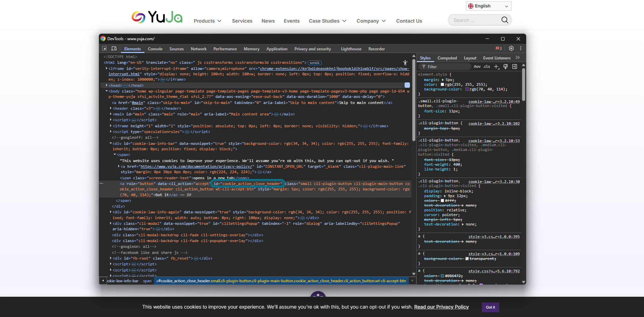Click the YuJa logo

(x=157, y=17)
